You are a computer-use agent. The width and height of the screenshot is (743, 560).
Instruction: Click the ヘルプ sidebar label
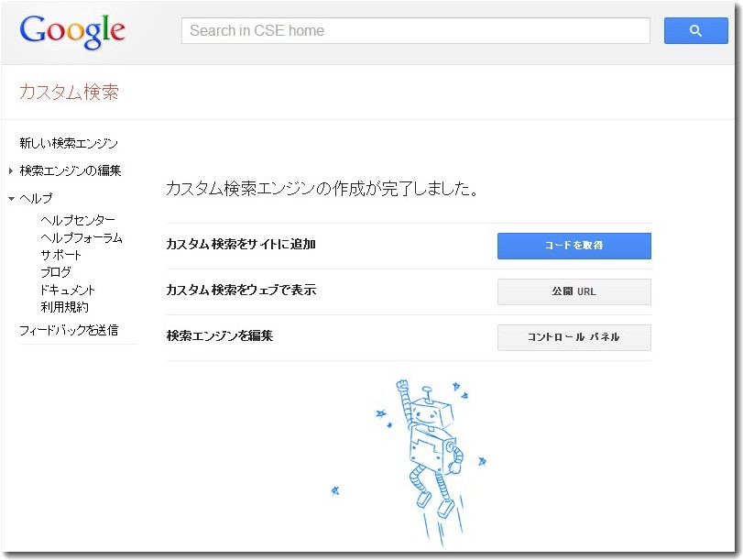tap(36, 199)
